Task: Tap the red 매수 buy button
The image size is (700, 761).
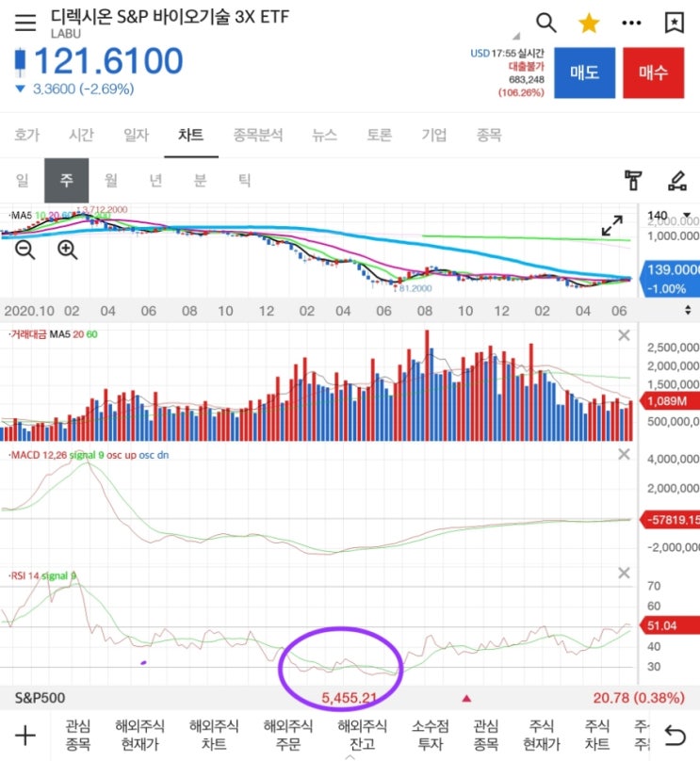Action: click(x=654, y=73)
